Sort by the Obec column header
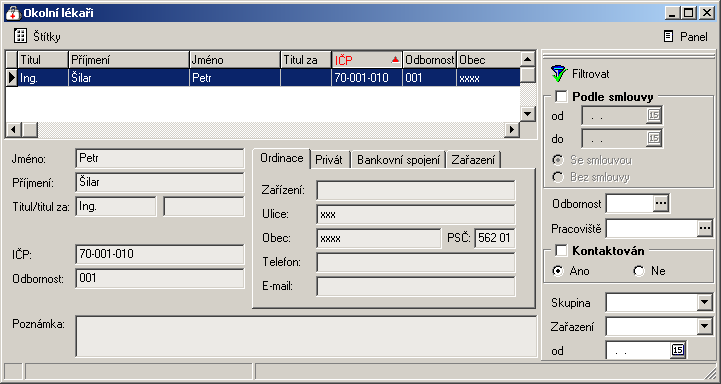Viewport: 721px width, 384px height. [488, 60]
